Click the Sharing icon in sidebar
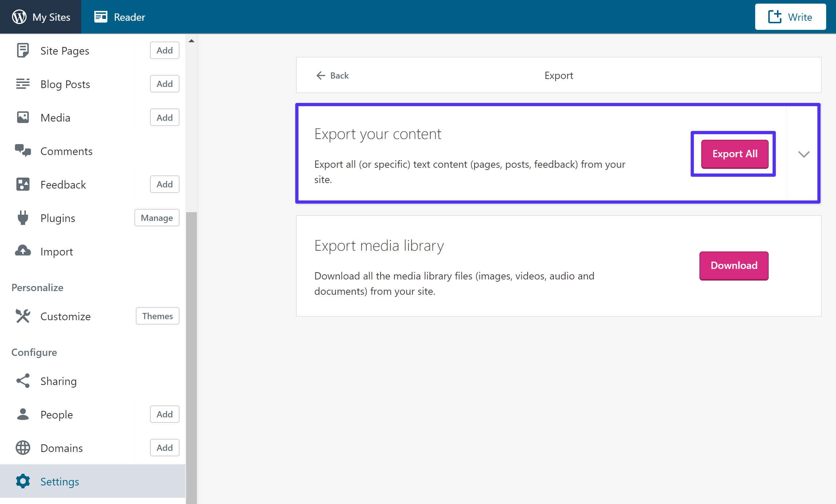 click(x=23, y=381)
